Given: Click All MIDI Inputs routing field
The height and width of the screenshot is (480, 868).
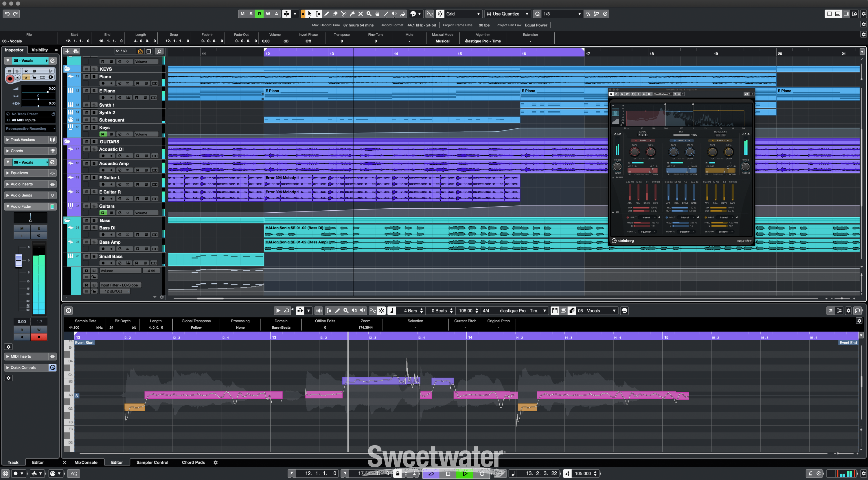Looking at the screenshot, I should 30,120.
